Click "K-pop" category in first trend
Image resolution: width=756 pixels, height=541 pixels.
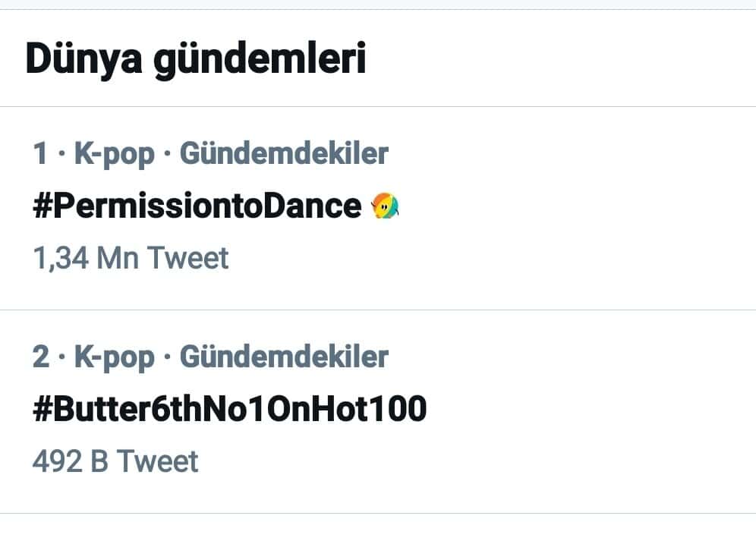[114, 154]
